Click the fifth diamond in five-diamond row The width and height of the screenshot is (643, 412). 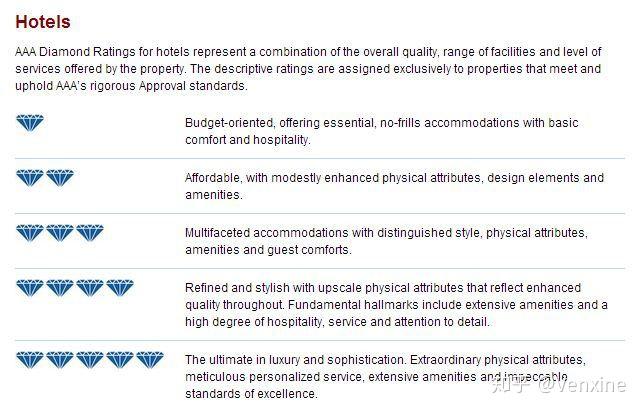150,358
